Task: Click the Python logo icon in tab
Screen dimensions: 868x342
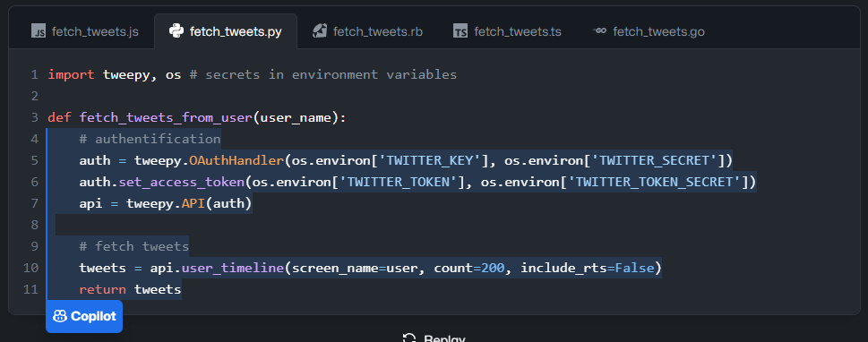Action: [x=176, y=31]
